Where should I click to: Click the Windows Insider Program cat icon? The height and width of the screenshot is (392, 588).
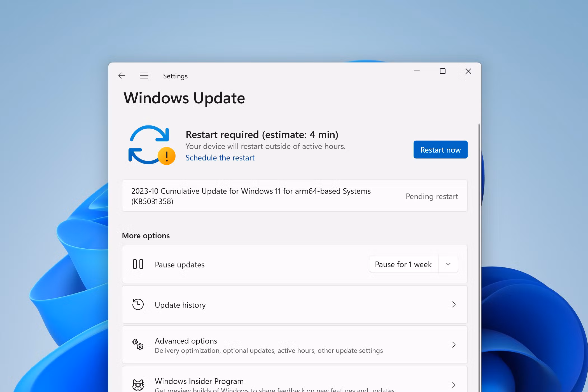[x=138, y=385]
